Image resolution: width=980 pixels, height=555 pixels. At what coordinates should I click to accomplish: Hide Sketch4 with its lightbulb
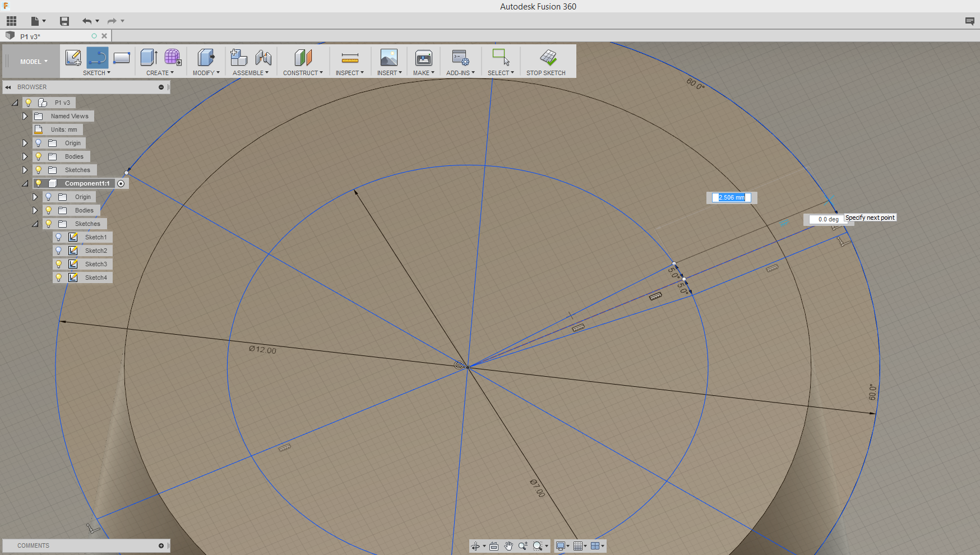click(59, 277)
